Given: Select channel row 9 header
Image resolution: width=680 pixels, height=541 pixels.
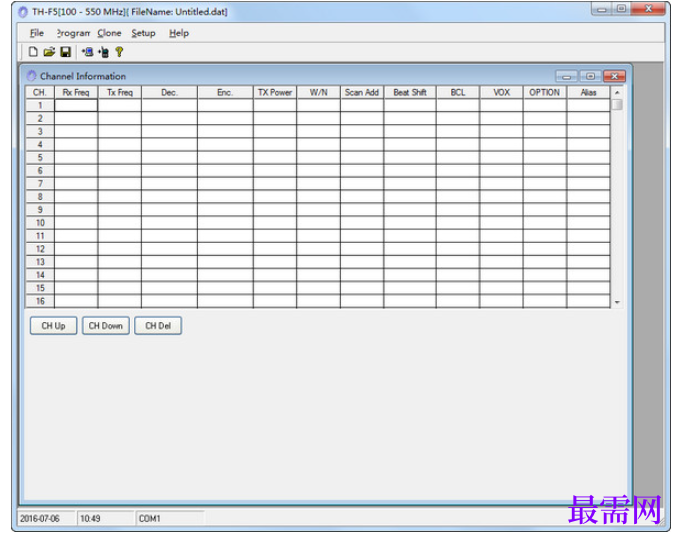Looking at the screenshot, I should 40,210.
